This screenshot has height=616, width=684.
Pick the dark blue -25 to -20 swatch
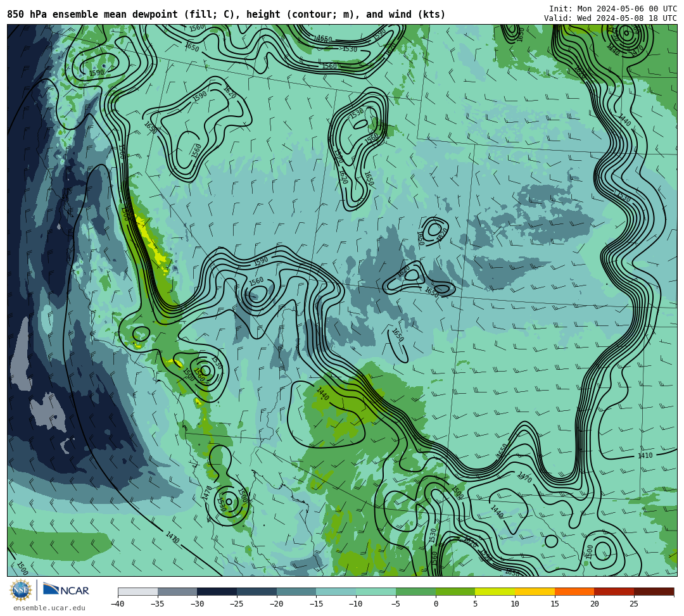[x=257, y=591]
